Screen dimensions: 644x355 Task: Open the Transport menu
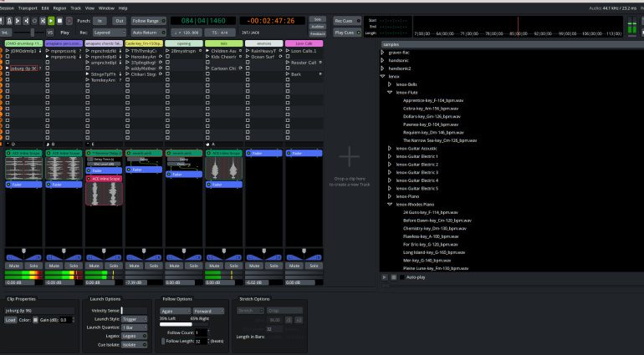[x=26, y=8]
